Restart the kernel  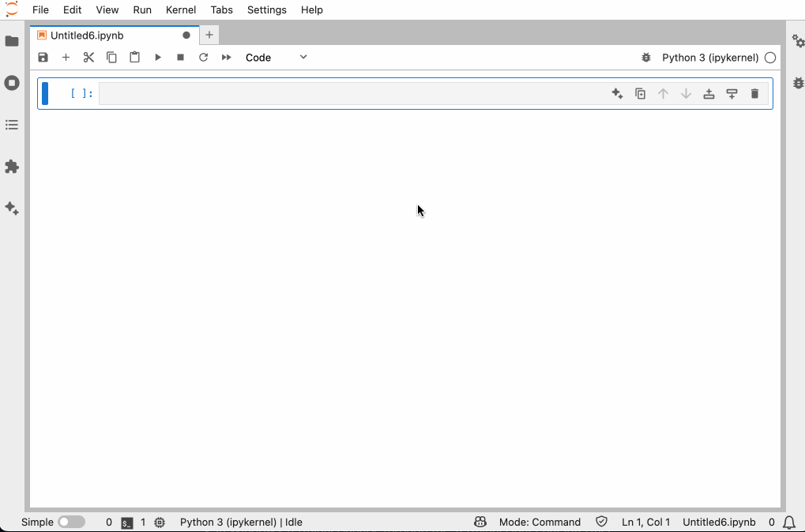click(203, 57)
